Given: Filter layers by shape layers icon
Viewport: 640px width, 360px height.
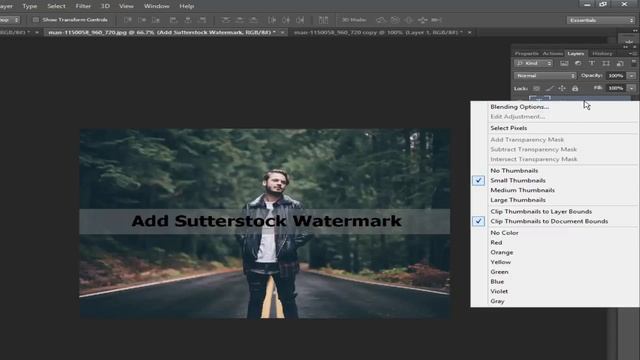Looking at the screenshot, I should [606, 63].
